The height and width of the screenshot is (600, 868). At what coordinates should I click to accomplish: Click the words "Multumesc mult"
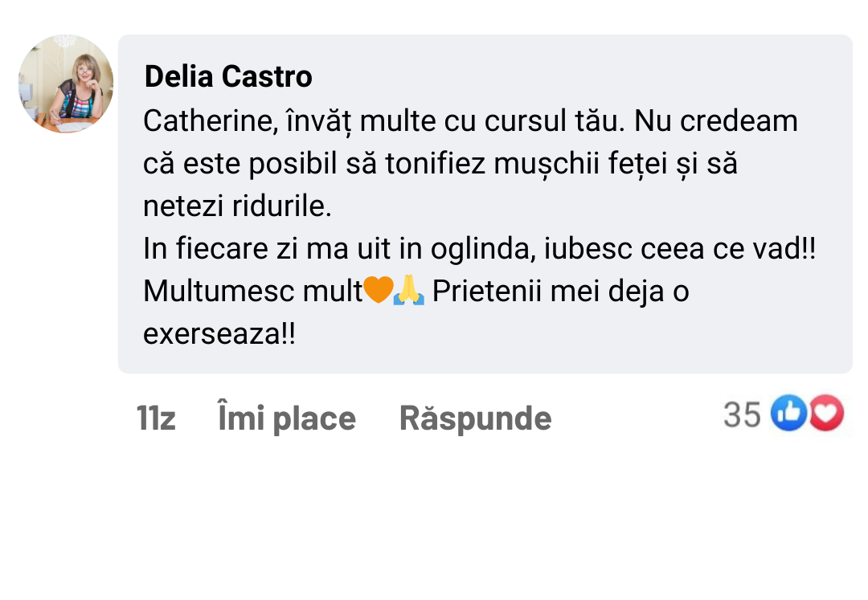pos(253,292)
